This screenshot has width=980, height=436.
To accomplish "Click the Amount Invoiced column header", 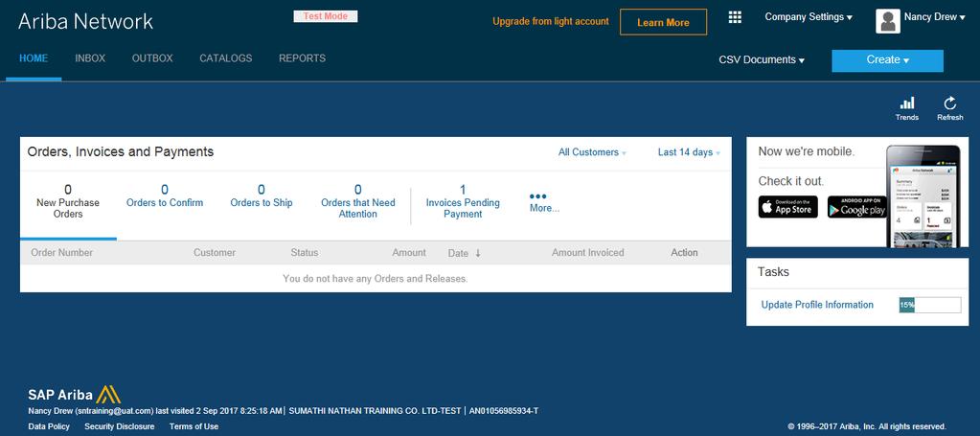I will [587, 253].
